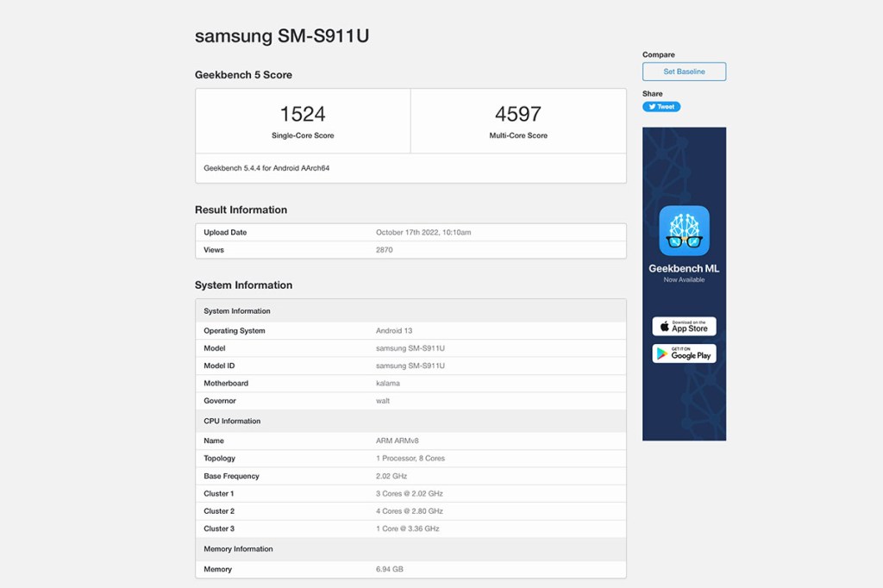Click the CPU name ARM ARMv8
This screenshot has width=883, height=588.
[x=398, y=441]
